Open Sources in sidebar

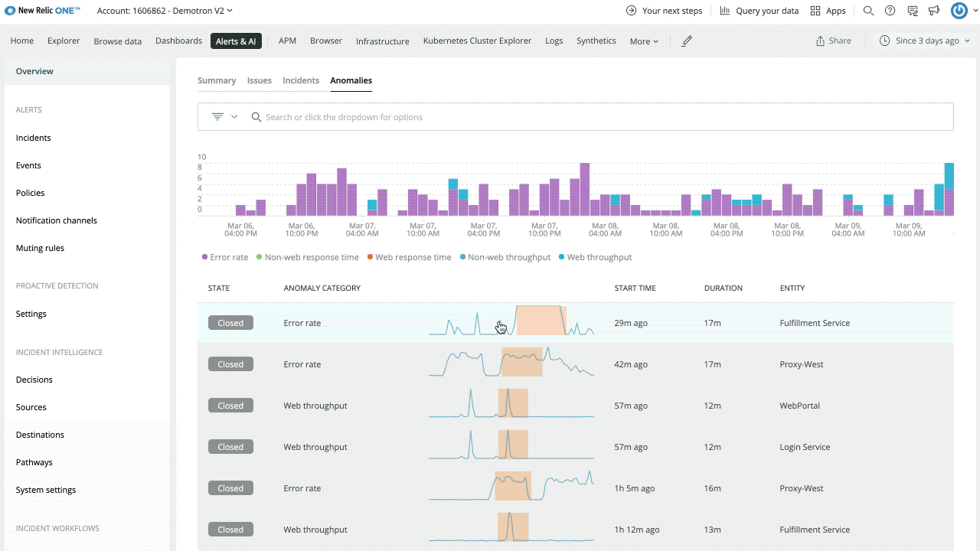pos(31,407)
